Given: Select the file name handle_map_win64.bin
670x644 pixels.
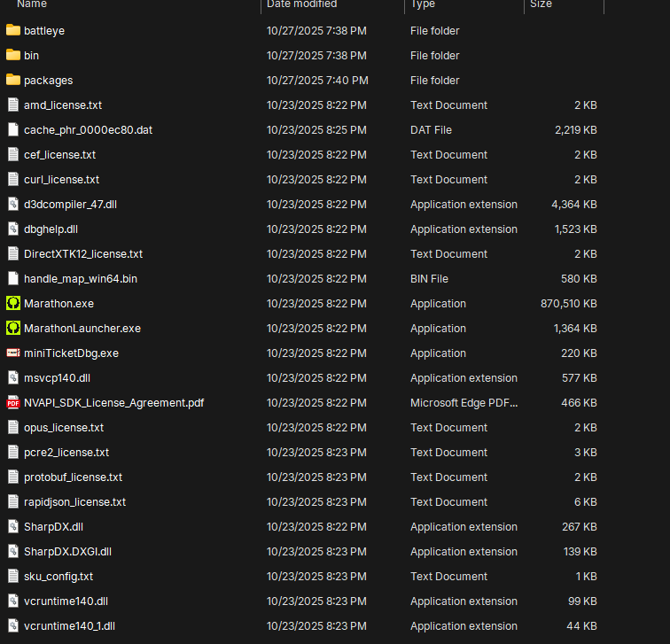Looking at the screenshot, I should point(81,278).
